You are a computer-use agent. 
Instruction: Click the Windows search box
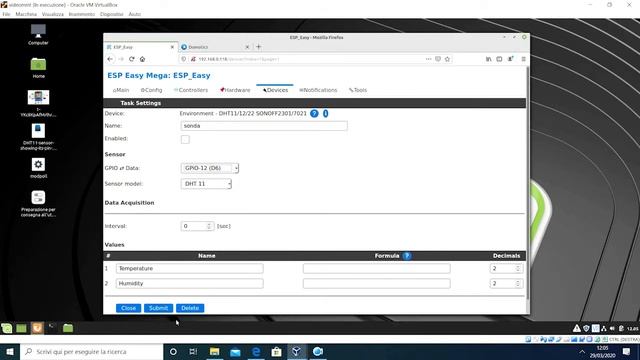[x=91, y=351]
